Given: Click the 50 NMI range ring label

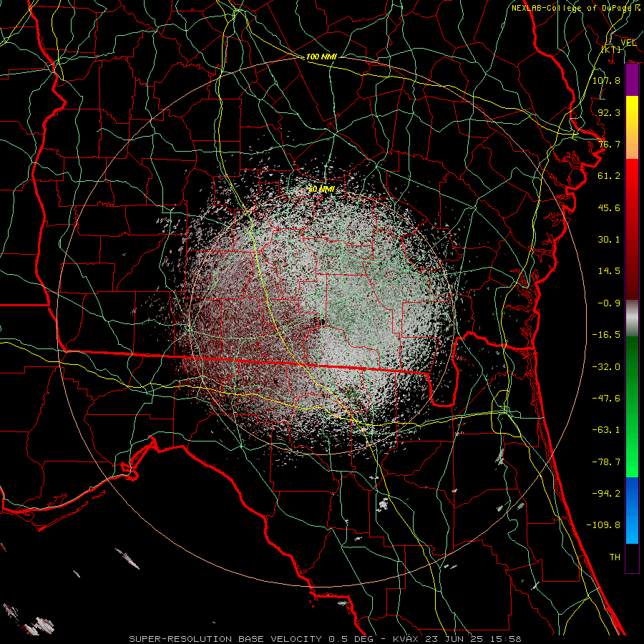Looking at the screenshot, I should [321, 189].
